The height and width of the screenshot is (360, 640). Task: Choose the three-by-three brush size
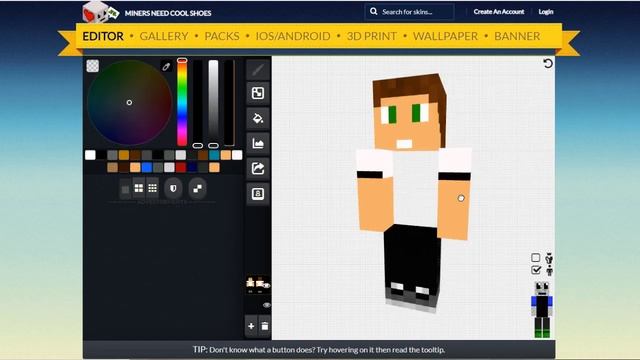click(152, 188)
